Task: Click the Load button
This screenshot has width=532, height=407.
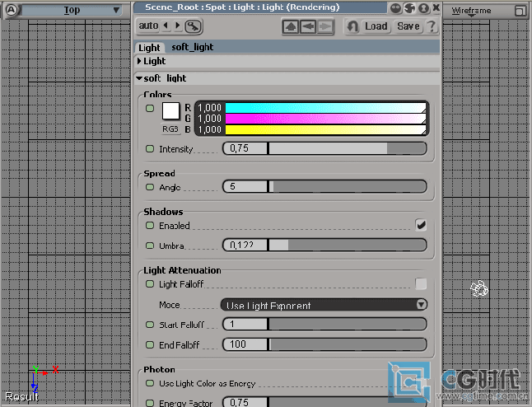Action: 376,26
